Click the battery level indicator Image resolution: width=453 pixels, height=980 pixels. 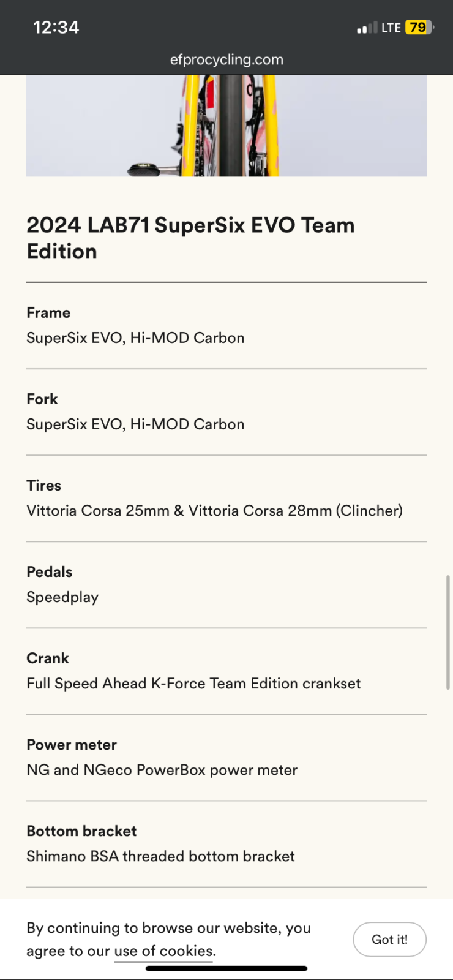(x=419, y=28)
